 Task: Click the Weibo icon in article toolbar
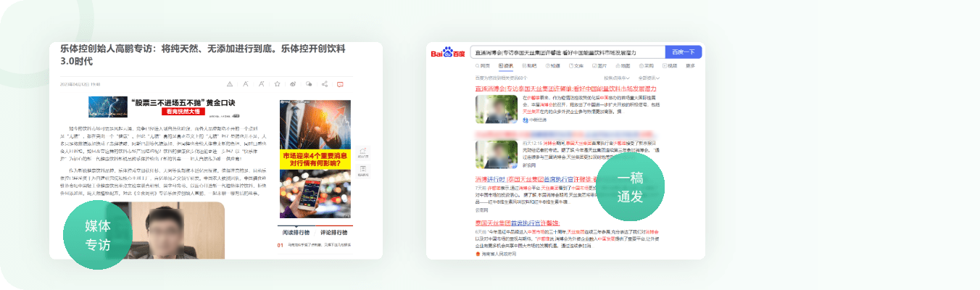tap(293, 84)
